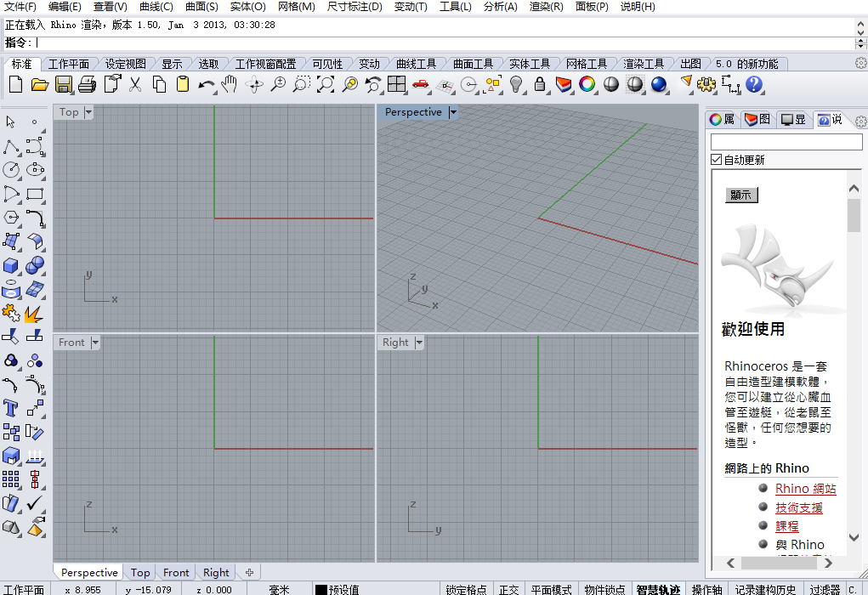Pick the Polyline tool
The height and width of the screenshot is (595, 868).
[x=11, y=145]
